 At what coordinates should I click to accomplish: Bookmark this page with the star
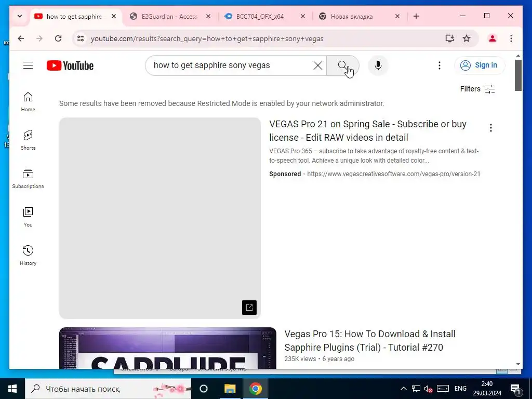467,38
